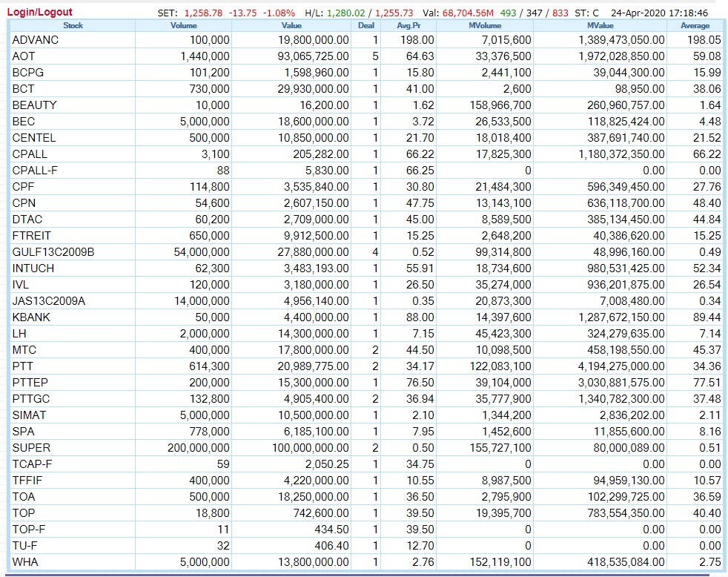Select the FTREIT stock name
This screenshot has height=577, width=728.
(x=32, y=236)
